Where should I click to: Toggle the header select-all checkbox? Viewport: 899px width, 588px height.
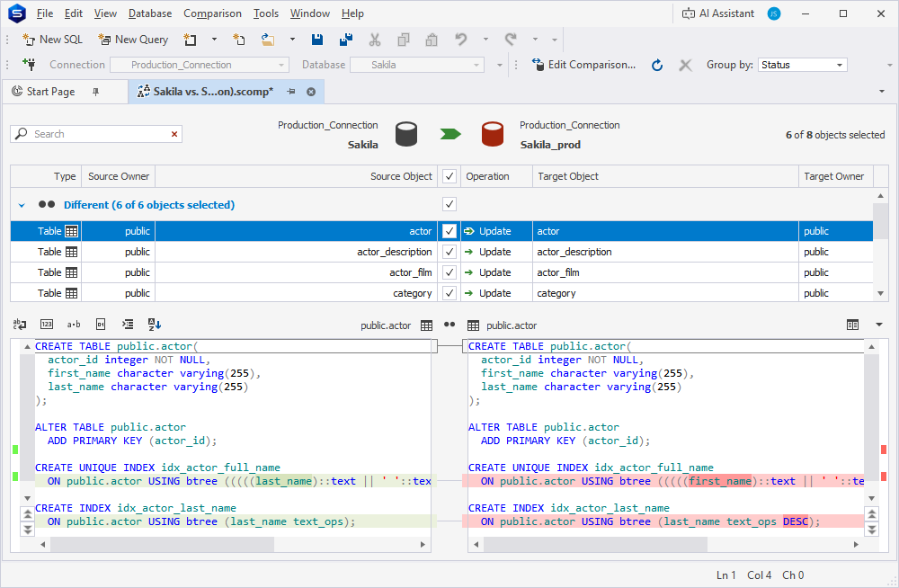tap(449, 176)
